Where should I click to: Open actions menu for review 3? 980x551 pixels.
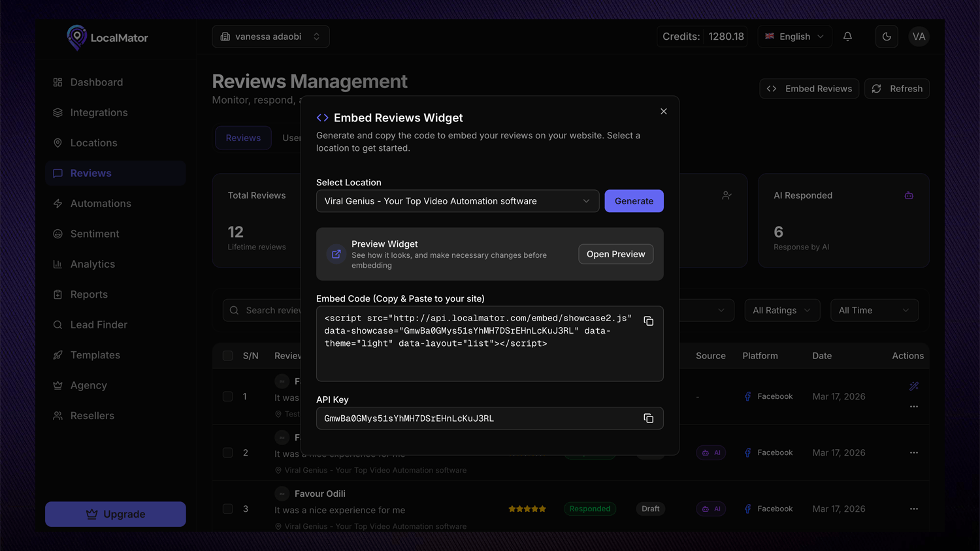[913, 509]
